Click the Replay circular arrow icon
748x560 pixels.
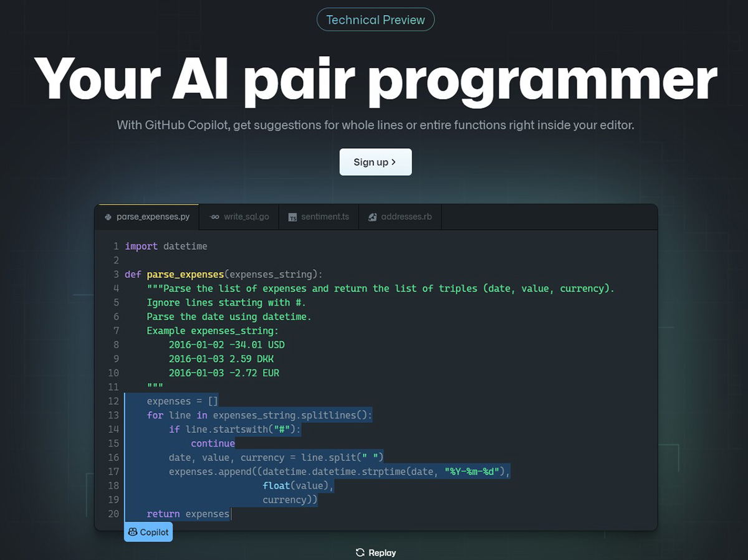pos(360,553)
